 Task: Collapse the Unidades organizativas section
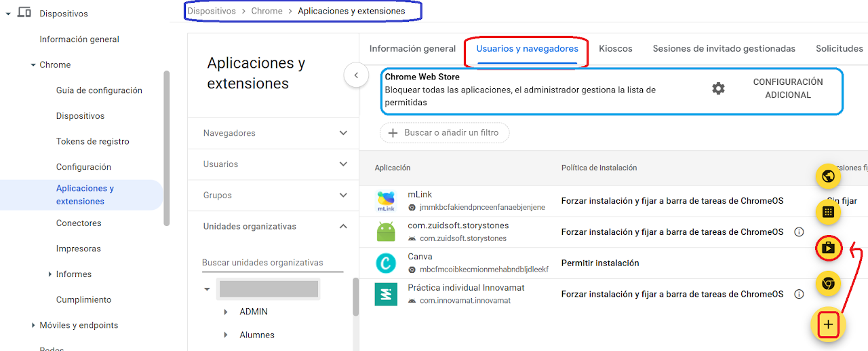(343, 227)
